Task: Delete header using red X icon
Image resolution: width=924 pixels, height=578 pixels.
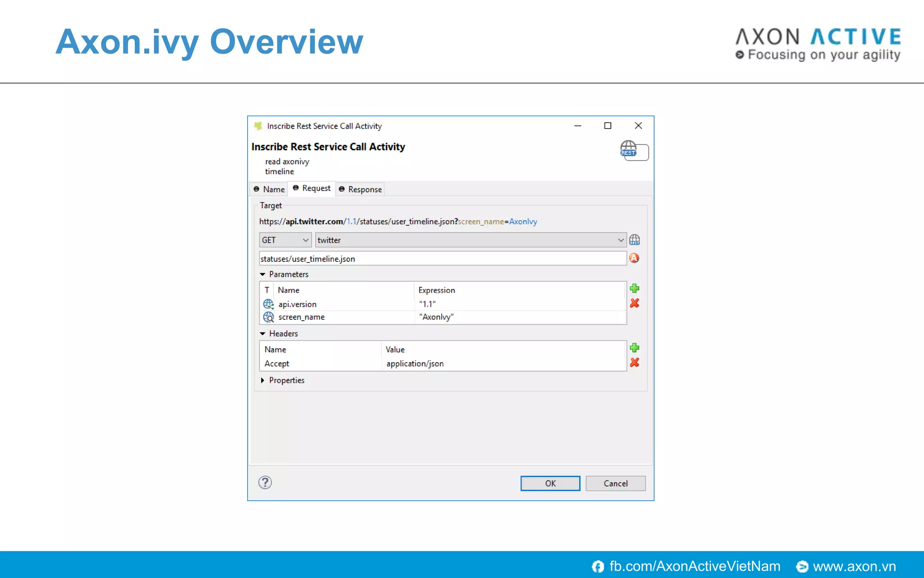Action: 634,363
